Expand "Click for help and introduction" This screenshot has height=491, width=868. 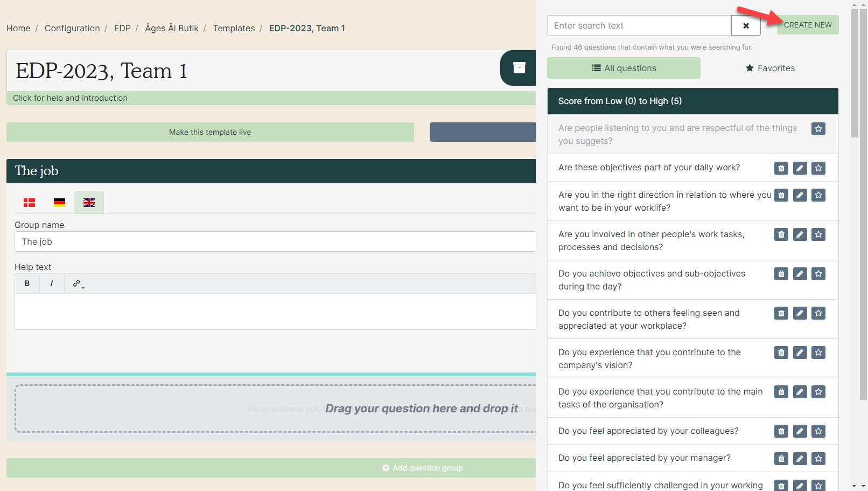coord(71,98)
